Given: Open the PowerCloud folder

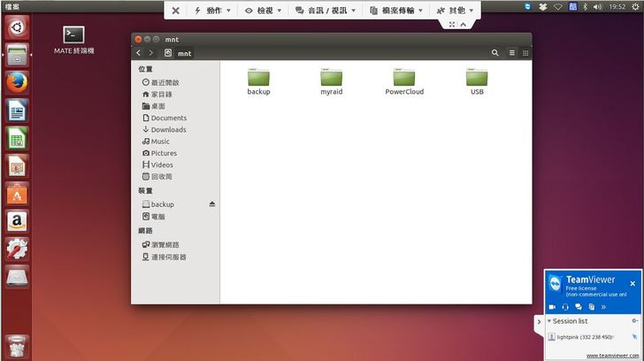Looking at the screenshot, I should pyautogui.click(x=404, y=80).
